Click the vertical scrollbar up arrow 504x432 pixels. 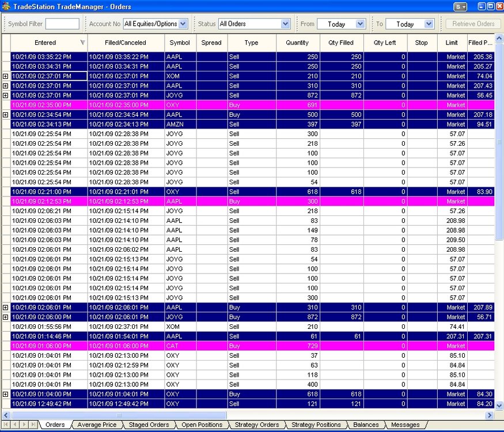click(x=499, y=39)
